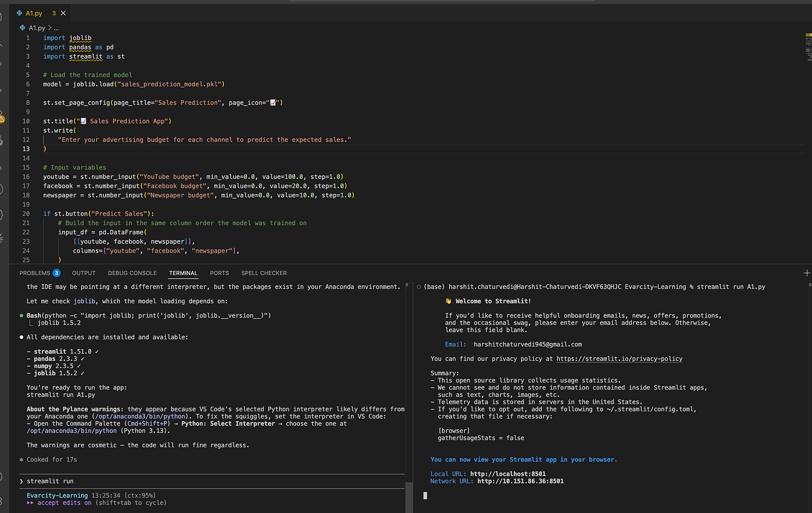Close the A1.py editor tab

point(63,13)
